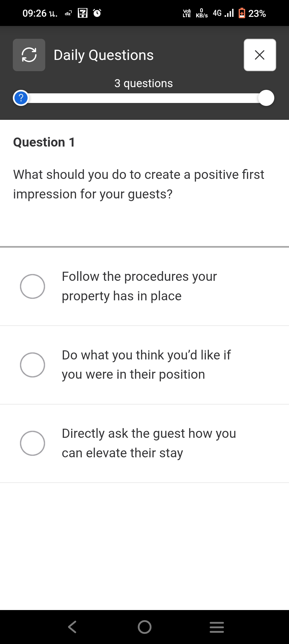Select radio for 'Do what you think' answer

pyautogui.click(x=32, y=365)
